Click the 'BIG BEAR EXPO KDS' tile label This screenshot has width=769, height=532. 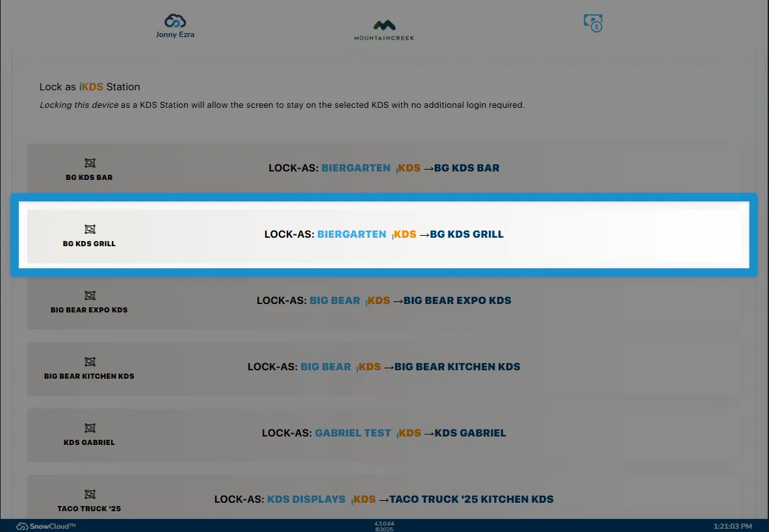coord(89,310)
